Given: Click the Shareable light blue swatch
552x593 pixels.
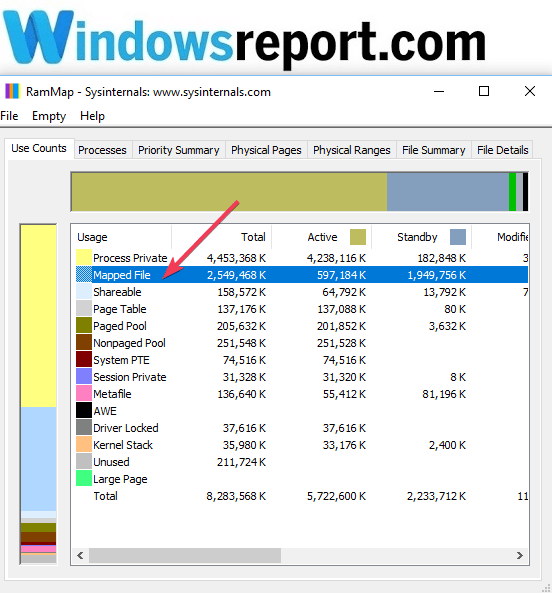Looking at the screenshot, I should click(84, 291).
